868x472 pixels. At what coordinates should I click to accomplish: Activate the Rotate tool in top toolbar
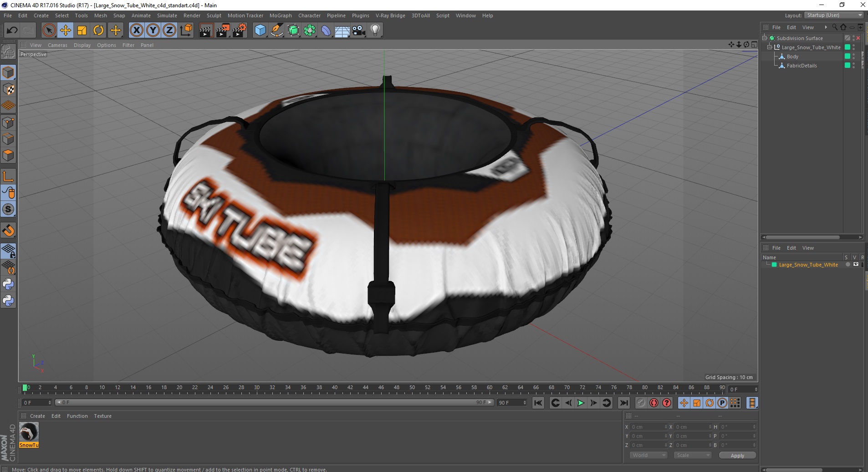click(98, 31)
